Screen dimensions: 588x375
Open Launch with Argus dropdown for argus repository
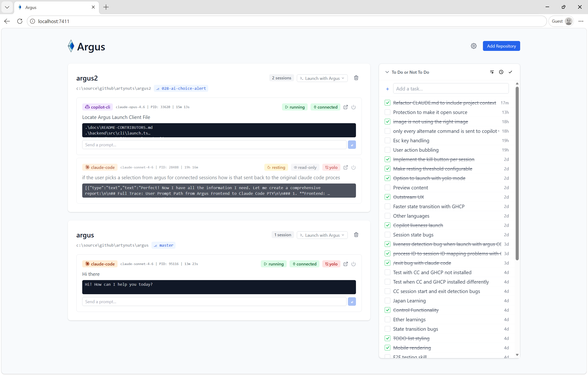coord(322,235)
